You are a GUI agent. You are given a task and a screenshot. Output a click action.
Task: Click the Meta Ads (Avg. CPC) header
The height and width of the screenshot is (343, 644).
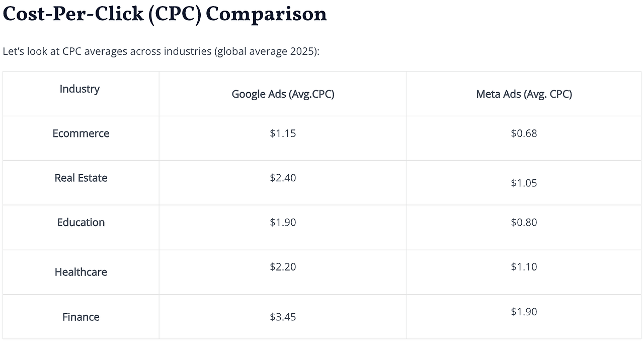click(x=524, y=94)
